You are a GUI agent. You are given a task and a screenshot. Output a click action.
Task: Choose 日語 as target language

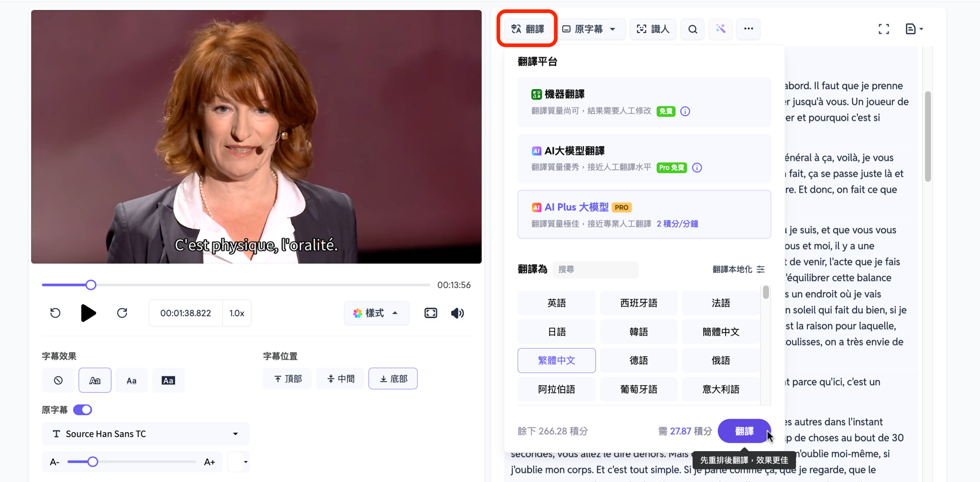coord(557,332)
